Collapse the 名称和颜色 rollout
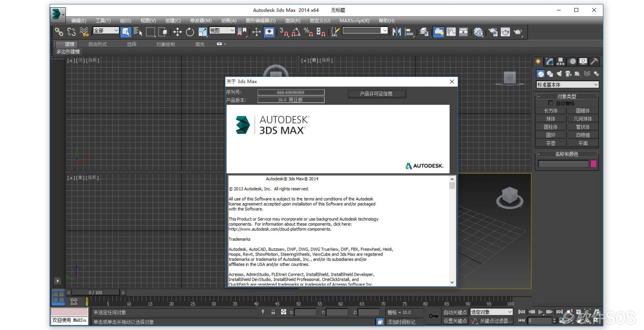The width and height of the screenshot is (644, 330). (567, 154)
